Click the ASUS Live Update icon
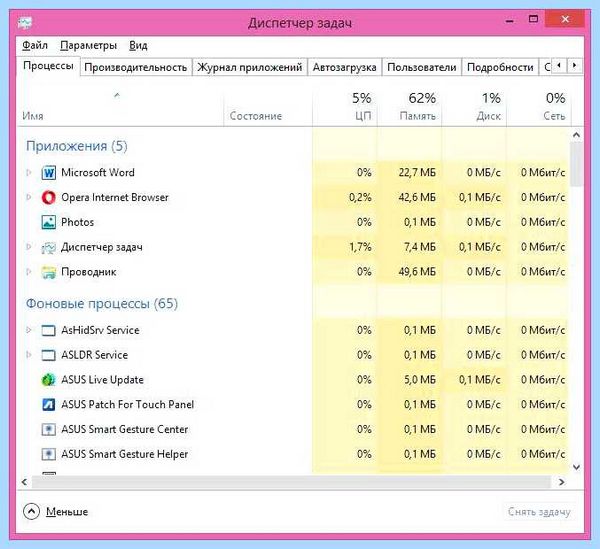600x549 pixels. (x=49, y=380)
